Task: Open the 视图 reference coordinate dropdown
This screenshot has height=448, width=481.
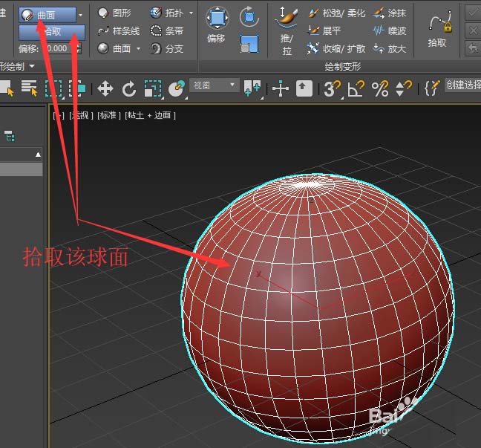Action: (214, 85)
